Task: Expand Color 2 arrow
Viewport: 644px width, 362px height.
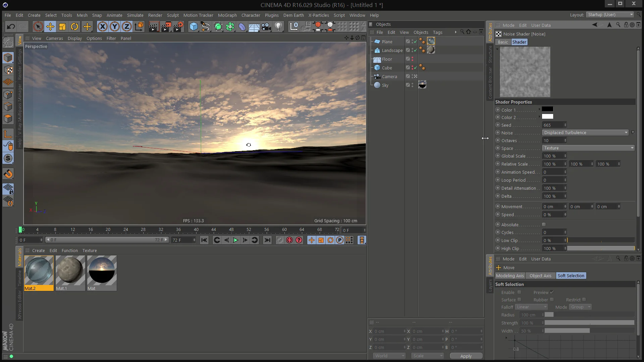Action: 539,117
